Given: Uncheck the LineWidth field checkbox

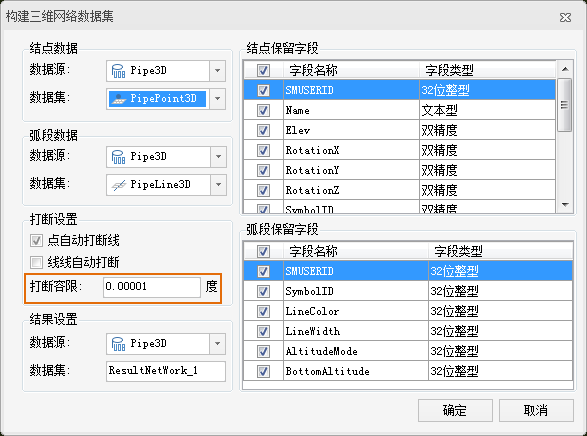Looking at the screenshot, I should (x=263, y=331).
